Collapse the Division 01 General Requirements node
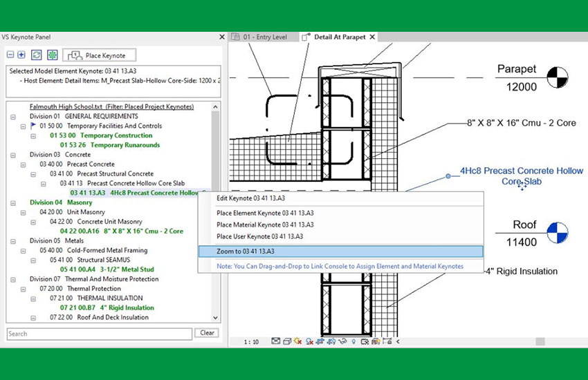588x380 pixels. 13,117
